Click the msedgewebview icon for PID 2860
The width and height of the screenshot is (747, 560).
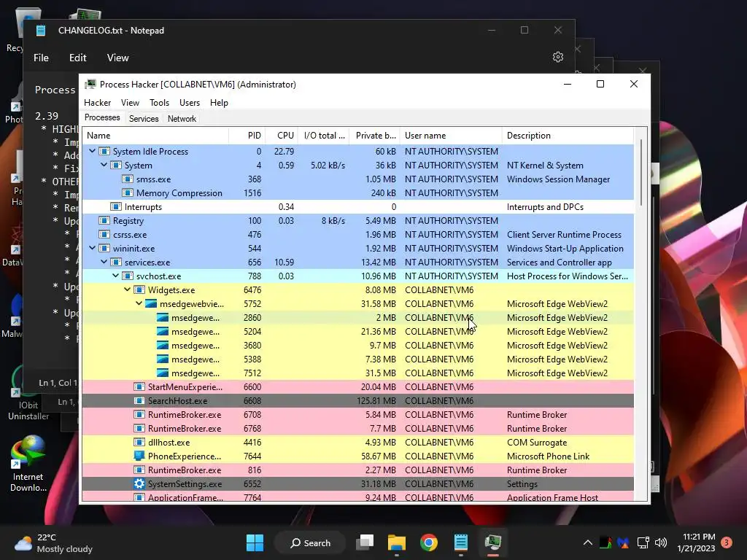(x=163, y=318)
